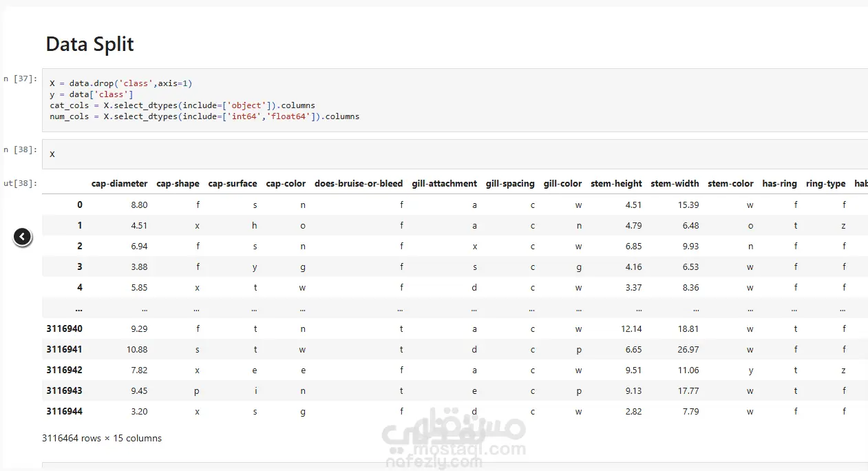Image resolution: width=868 pixels, height=471 pixels.
Task: Click row index 0
Action: coord(79,205)
